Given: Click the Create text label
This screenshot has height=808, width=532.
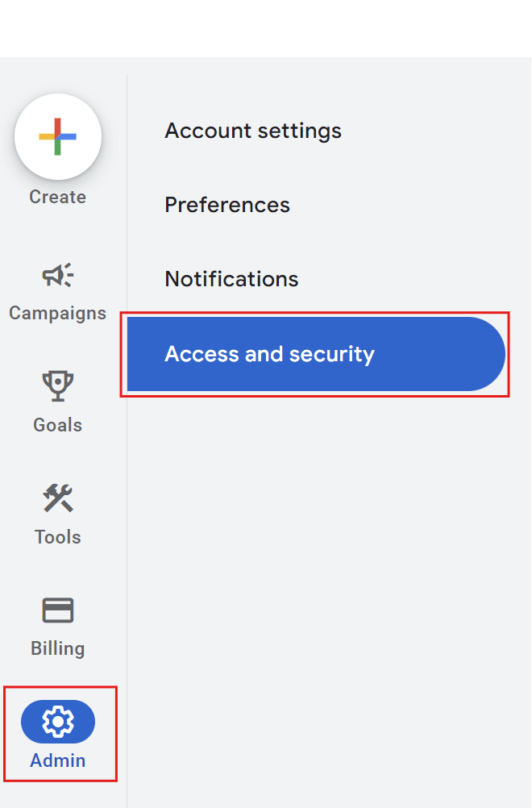Looking at the screenshot, I should (x=57, y=197).
